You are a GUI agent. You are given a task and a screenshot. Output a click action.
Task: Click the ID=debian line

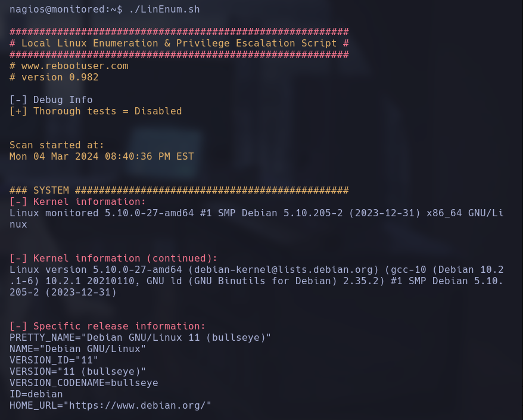click(36, 394)
